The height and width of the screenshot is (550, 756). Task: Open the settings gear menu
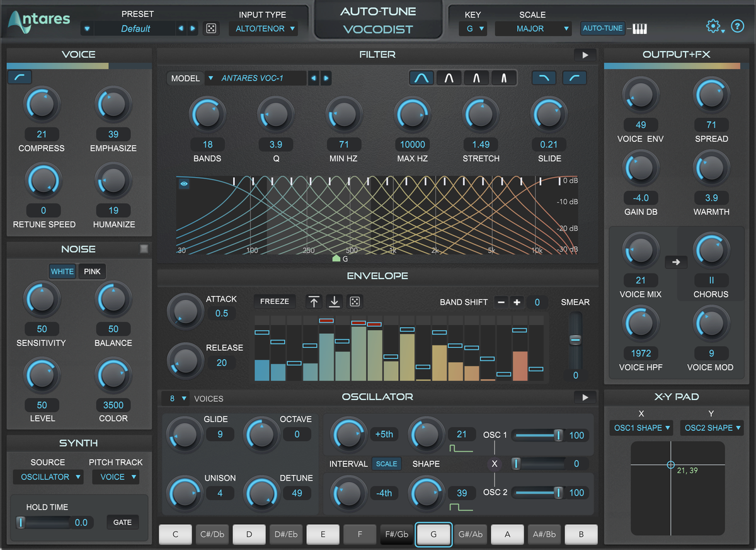714,26
